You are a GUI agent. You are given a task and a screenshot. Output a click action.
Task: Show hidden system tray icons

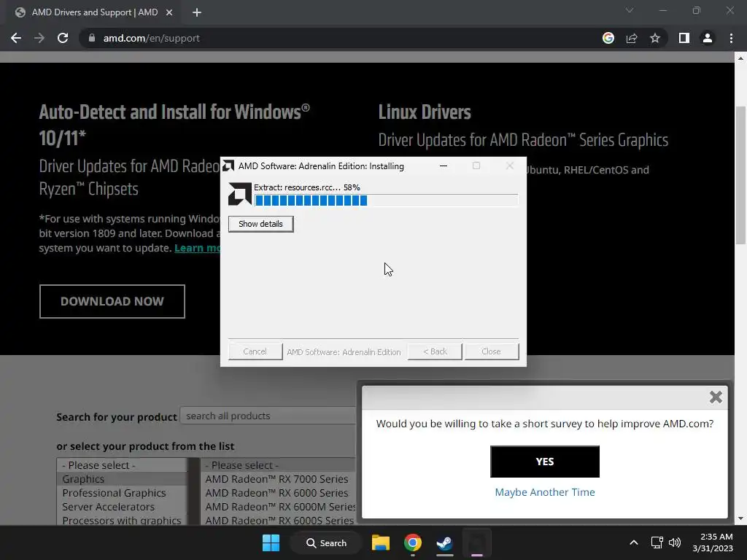pyautogui.click(x=634, y=542)
